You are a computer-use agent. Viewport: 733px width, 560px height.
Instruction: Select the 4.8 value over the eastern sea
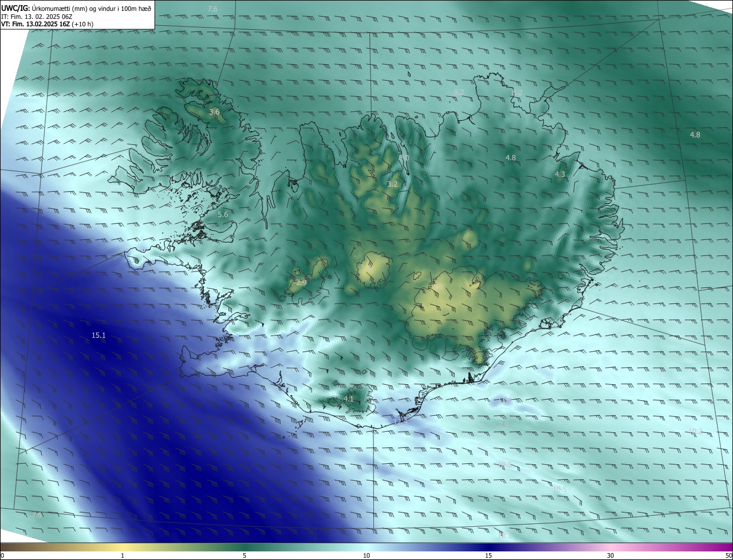coord(695,135)
